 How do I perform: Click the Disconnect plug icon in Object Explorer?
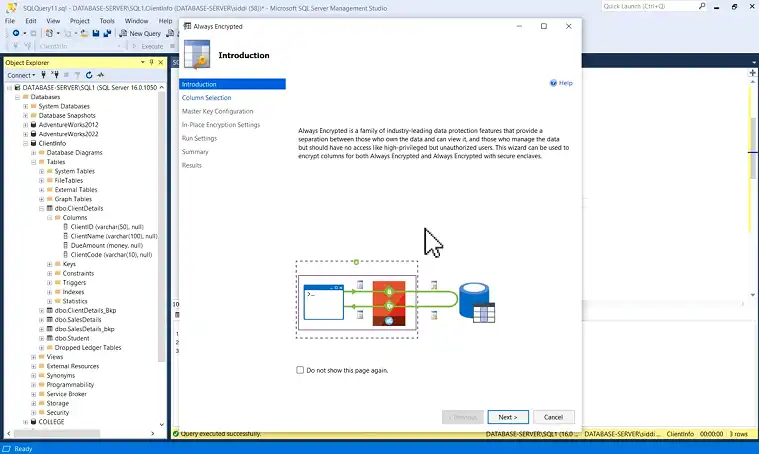point(55,75)
